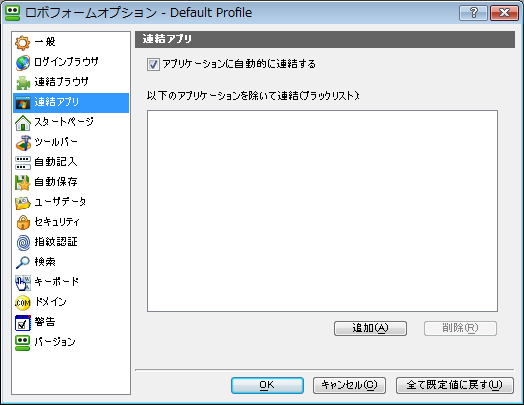Image resolution: width=524 pixels, height=405 pixels.
Task: Click the 連結ブラウザ puzzle piece icon
Action: point(23,83)
